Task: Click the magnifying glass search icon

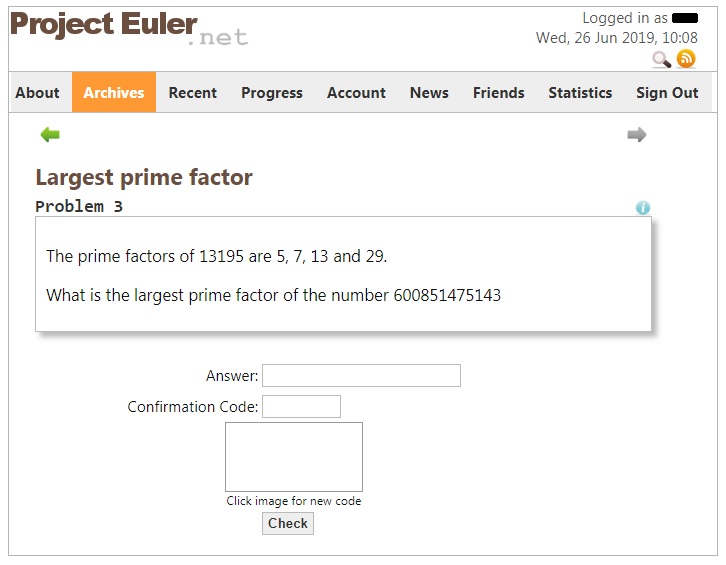Action: [x=661, y=59]
